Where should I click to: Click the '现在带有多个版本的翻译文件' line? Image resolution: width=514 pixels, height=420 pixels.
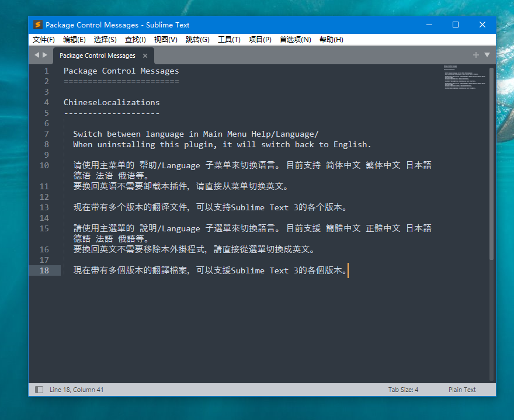(x=210, y=207)
